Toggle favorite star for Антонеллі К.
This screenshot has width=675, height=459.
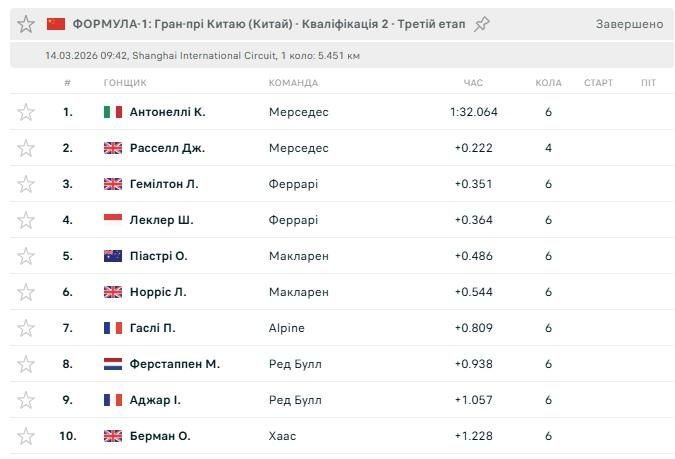pos(26,112)
